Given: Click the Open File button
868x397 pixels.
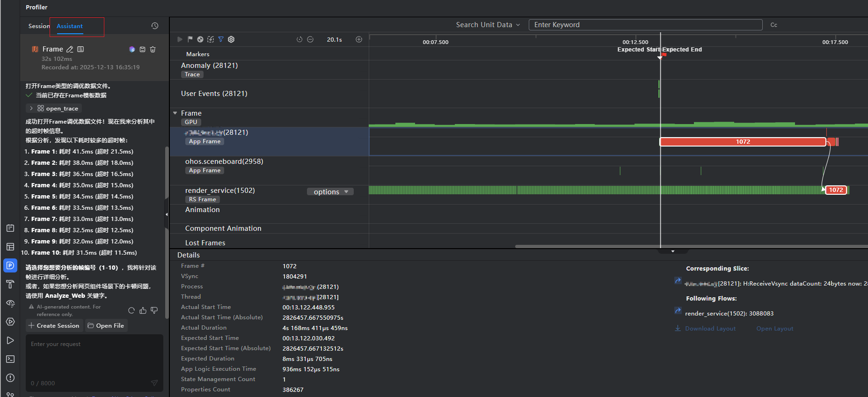Looking at the screenshot, I should click(x=106, y=326).
